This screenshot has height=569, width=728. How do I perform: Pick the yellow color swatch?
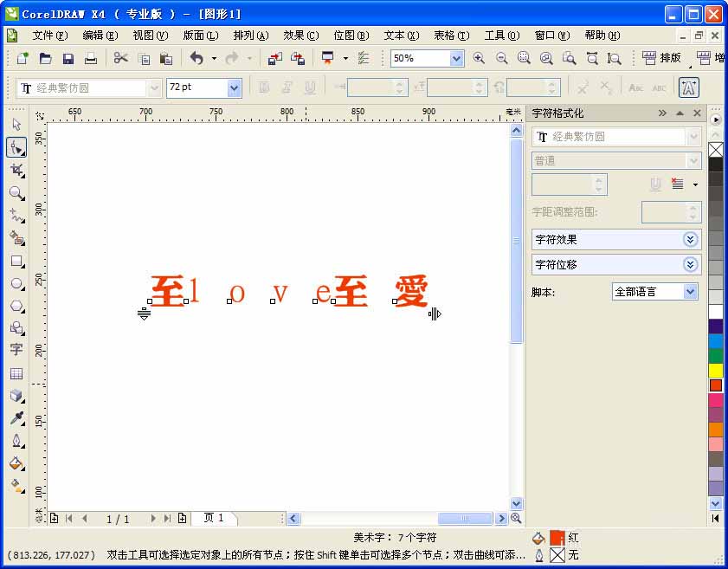pyautogui.click(x=716, y=370)
